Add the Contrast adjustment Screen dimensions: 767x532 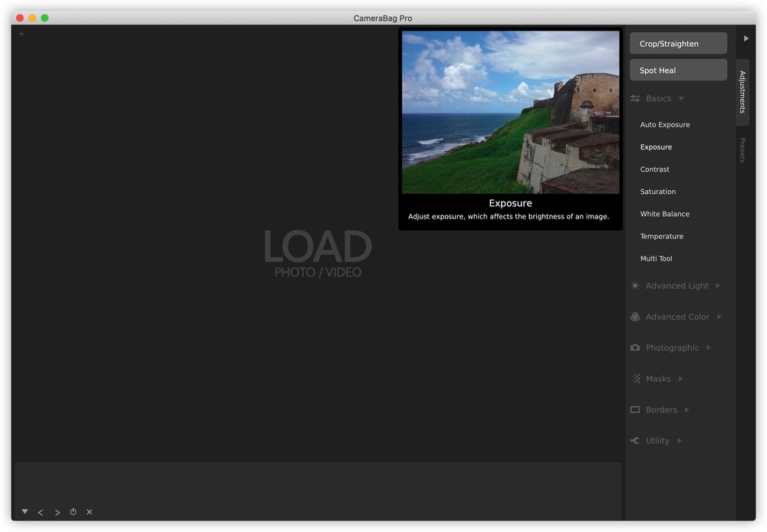click(x=655, y=169)
